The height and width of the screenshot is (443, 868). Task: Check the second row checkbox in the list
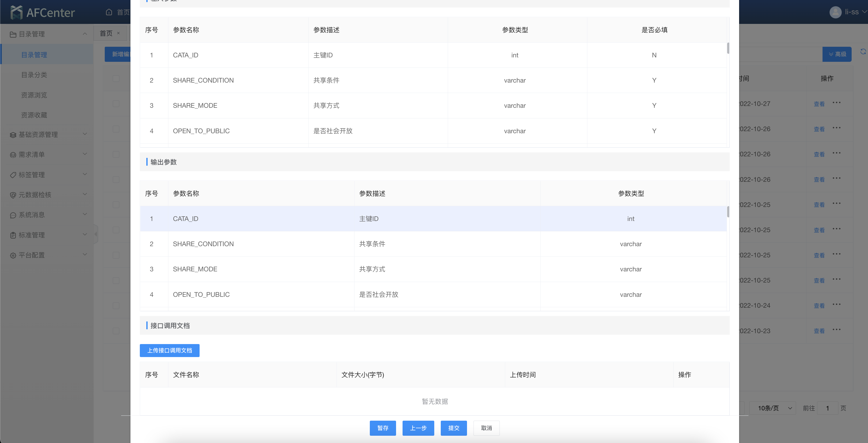click(x=116, y=129)
